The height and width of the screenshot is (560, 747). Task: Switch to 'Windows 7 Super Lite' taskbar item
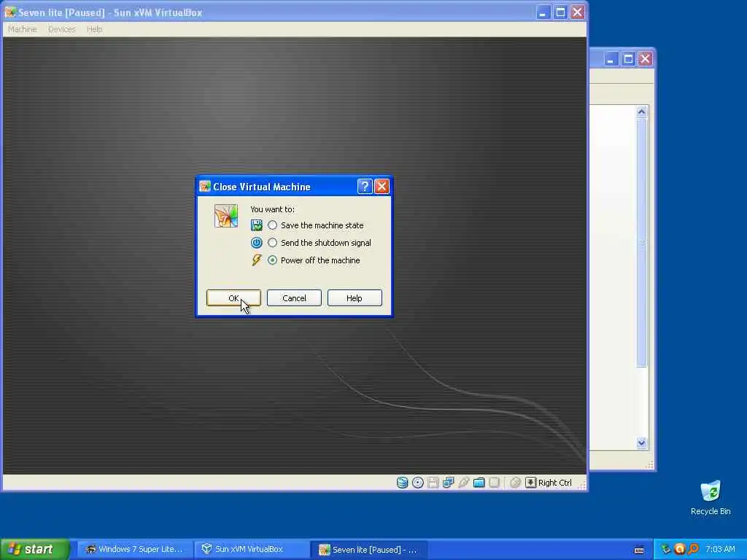click(135, 550)
